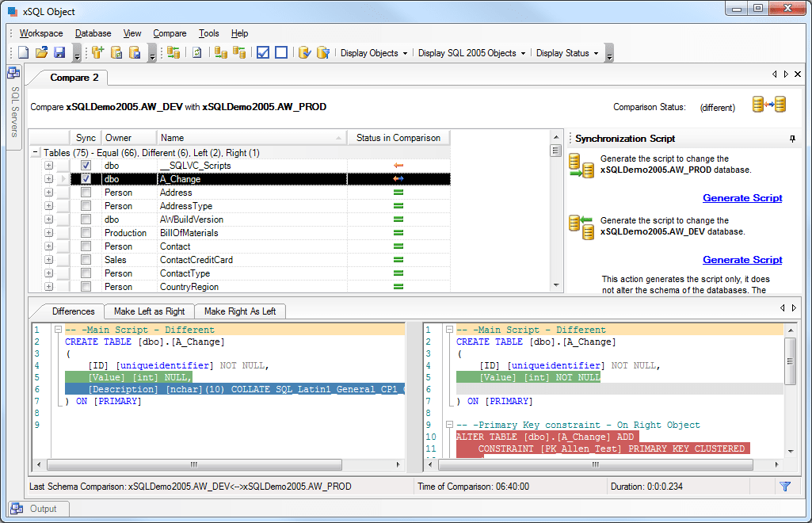Expand the __SQLVC_Scripts row
The width and height of the screenshot is (812, 523).
coord(48,165)
